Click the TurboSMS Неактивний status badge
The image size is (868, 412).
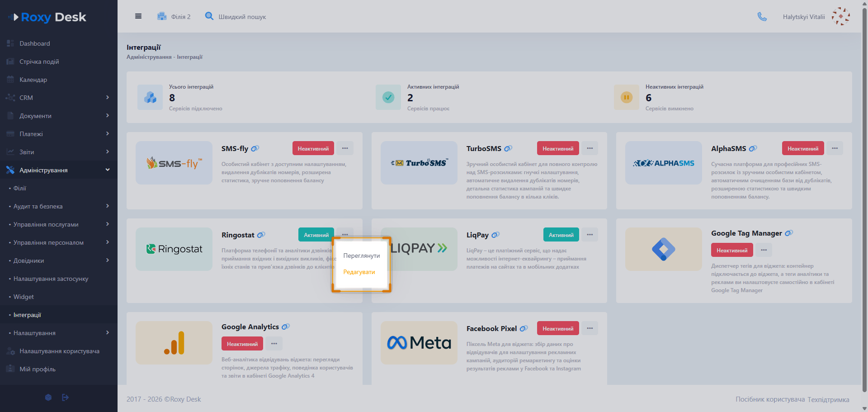click(x=558, y=148)
